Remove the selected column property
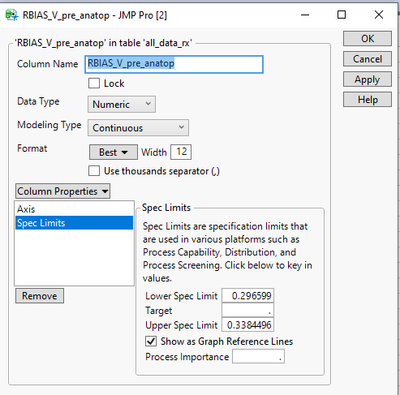Screen dimensions: 400x395 point(40,296)
